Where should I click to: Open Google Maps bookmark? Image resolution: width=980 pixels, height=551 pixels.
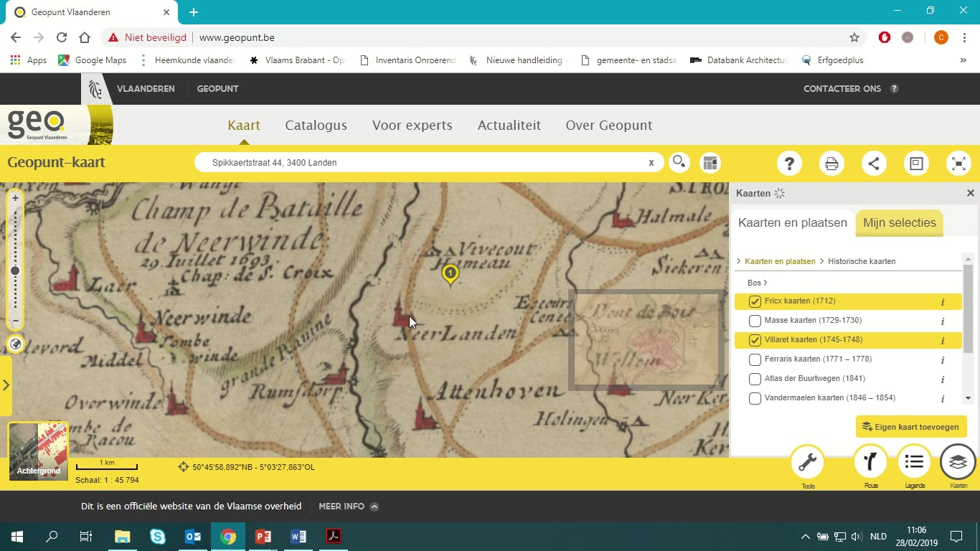93,60
